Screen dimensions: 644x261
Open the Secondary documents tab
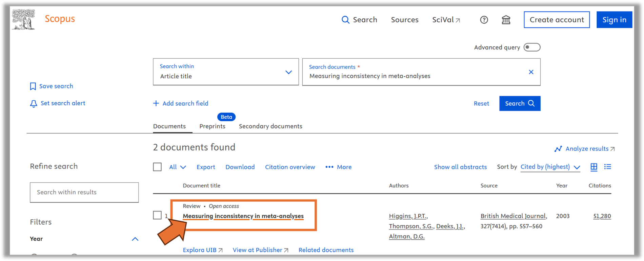pos(270,126)
